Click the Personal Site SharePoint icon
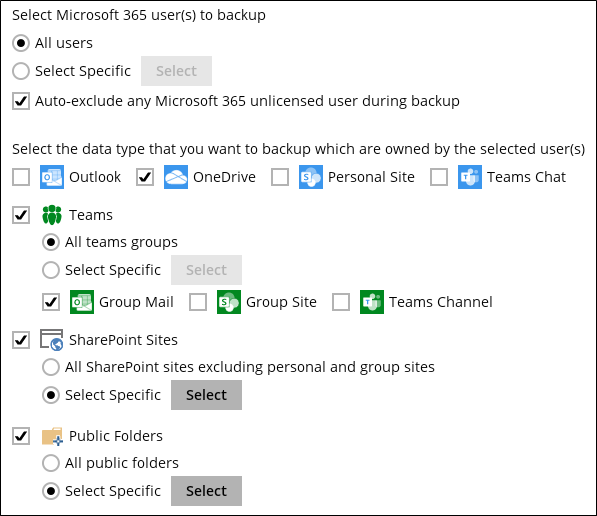This screenshot has height=516, width=597. (311, 177)
